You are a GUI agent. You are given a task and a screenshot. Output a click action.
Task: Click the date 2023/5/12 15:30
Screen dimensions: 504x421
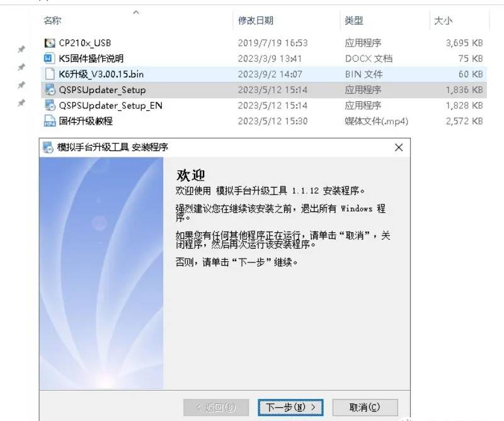coord(273,121)
